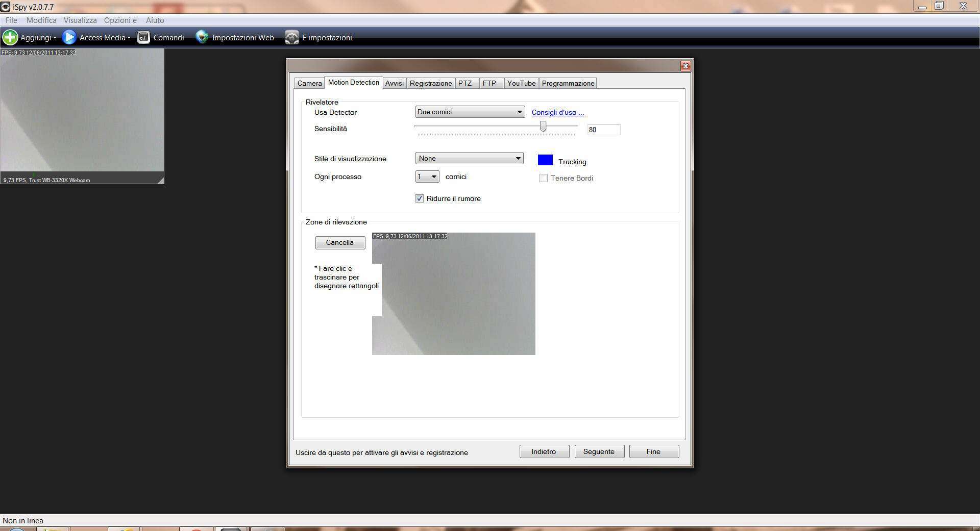Screen dimensions: 980x531
Task: Toggle the Tenere Bordi checkbox
Action: (544, 178)
